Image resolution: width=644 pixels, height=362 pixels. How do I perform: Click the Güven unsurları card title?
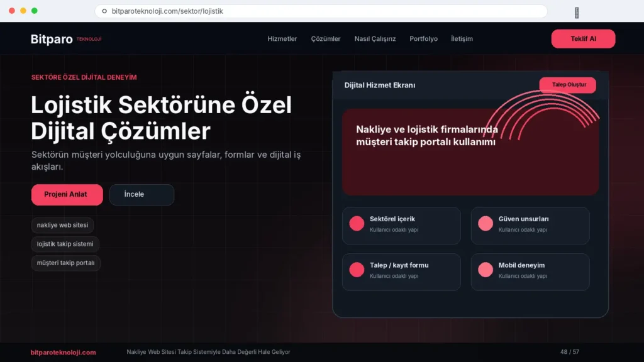(523, 219)
